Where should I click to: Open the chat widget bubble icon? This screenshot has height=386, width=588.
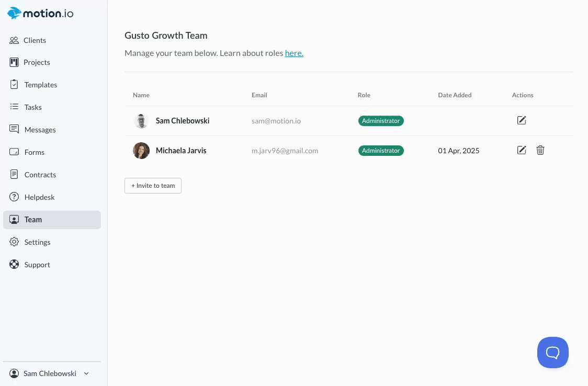[552, 353]
